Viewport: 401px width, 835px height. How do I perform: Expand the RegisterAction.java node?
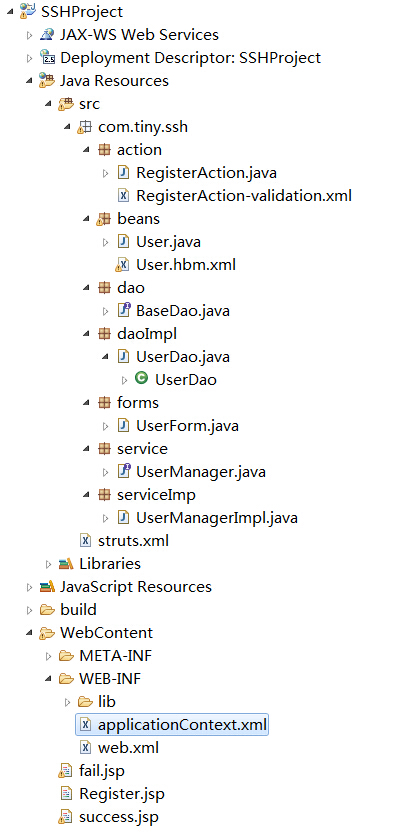105,173
